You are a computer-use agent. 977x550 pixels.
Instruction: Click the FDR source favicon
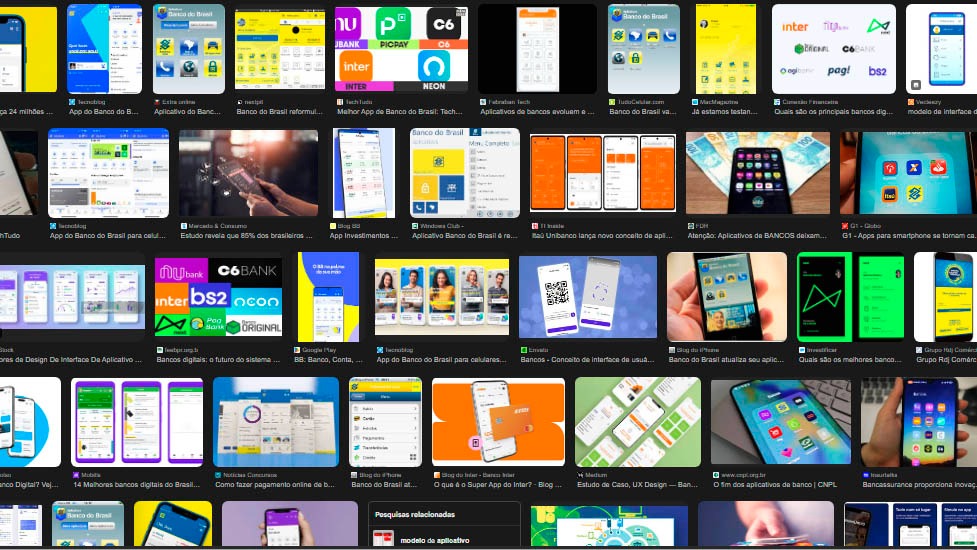[x=690, y=226]
